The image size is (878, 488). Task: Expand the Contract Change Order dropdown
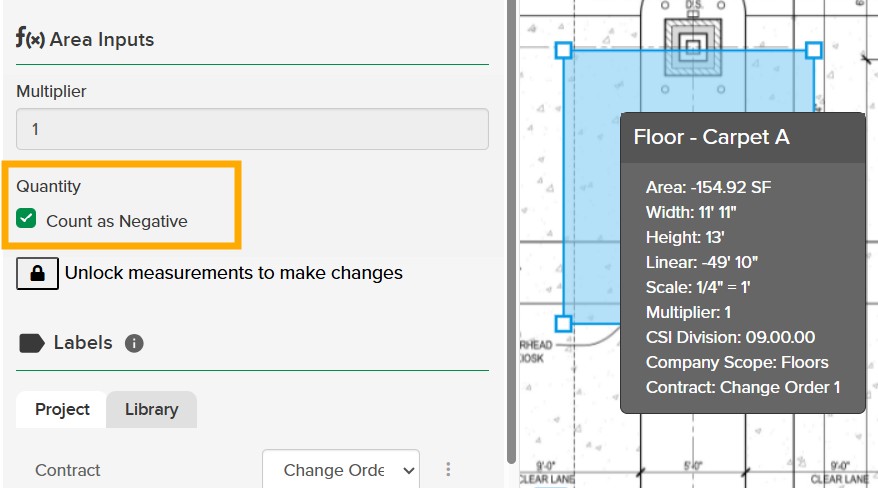[340, 470]
